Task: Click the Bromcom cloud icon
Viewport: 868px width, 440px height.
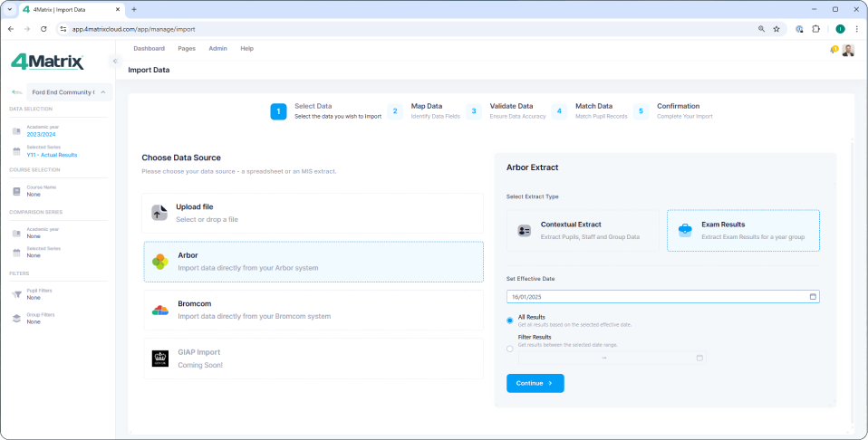Action: tap(159, 311)
